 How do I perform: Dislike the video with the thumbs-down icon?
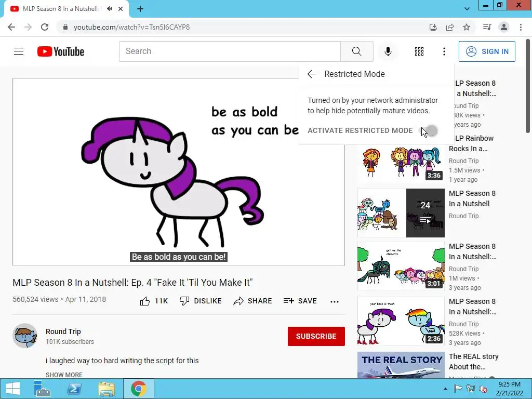click(x=184, y=301)
